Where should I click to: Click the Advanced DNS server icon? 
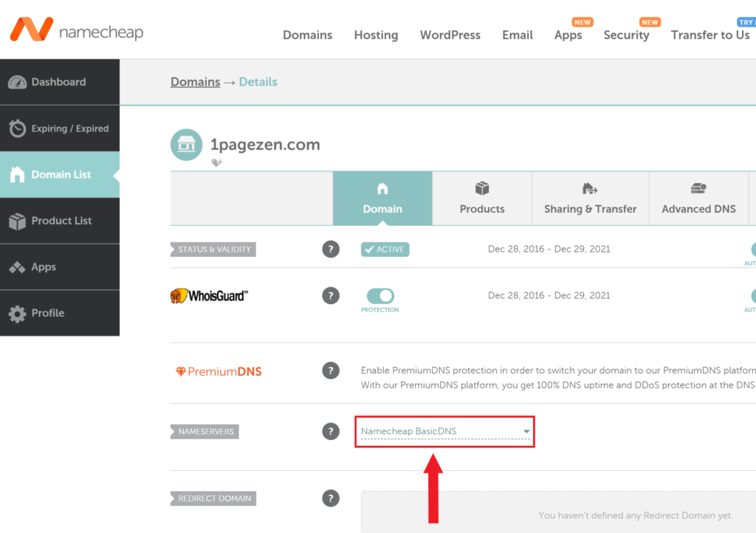pyautogui.click(x=698, y=188)
